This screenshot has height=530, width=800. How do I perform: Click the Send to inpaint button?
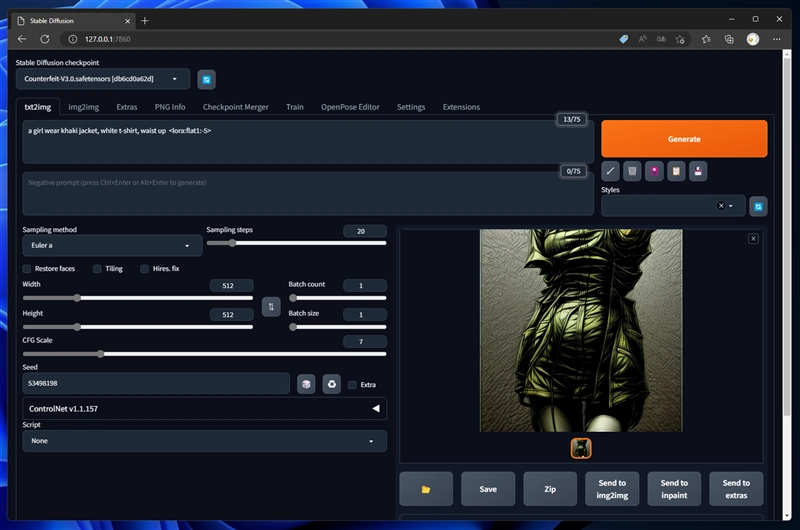[x=674, y=489]
